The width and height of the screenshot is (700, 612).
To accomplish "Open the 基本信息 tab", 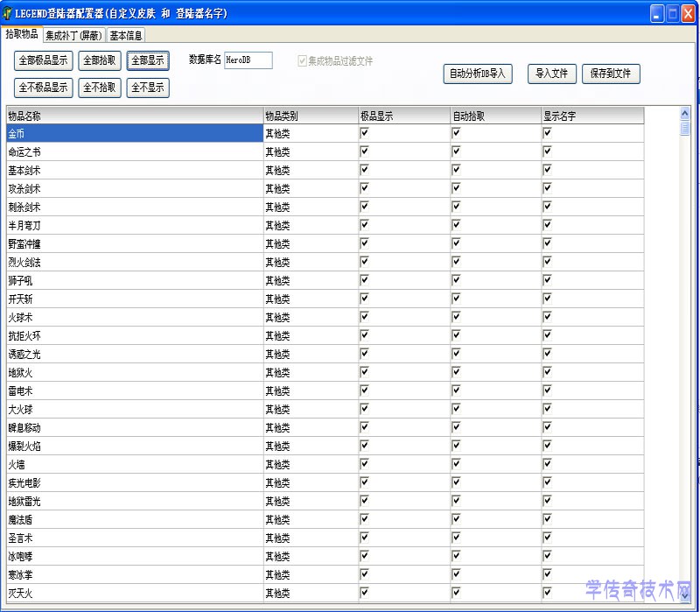I will [x=126, y=36].
